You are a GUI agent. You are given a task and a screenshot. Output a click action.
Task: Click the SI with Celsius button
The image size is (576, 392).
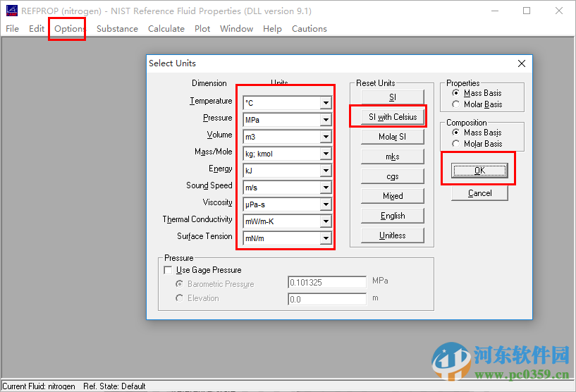tap(392, 117)
